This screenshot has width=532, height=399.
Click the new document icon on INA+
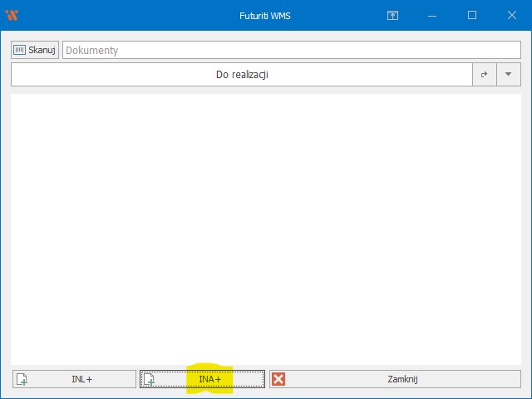tap(150, 380)
